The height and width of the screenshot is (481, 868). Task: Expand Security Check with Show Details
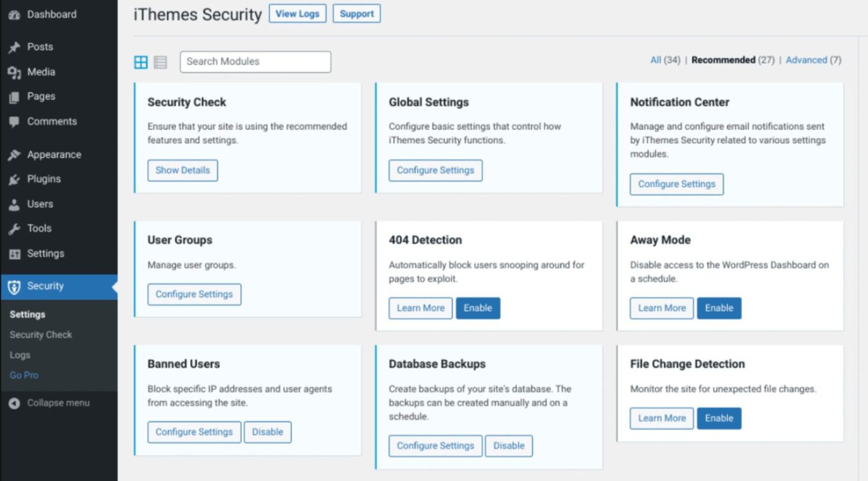pos(182,170)
